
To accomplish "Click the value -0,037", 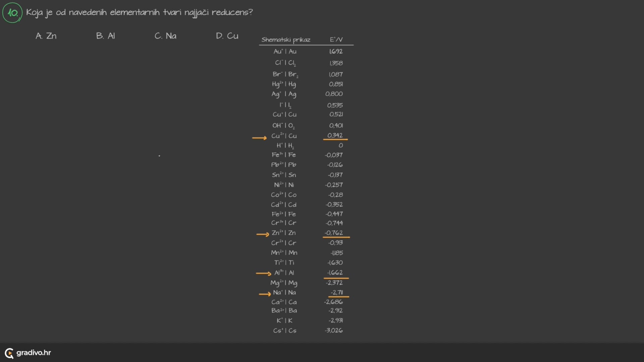I will point(334,155).
